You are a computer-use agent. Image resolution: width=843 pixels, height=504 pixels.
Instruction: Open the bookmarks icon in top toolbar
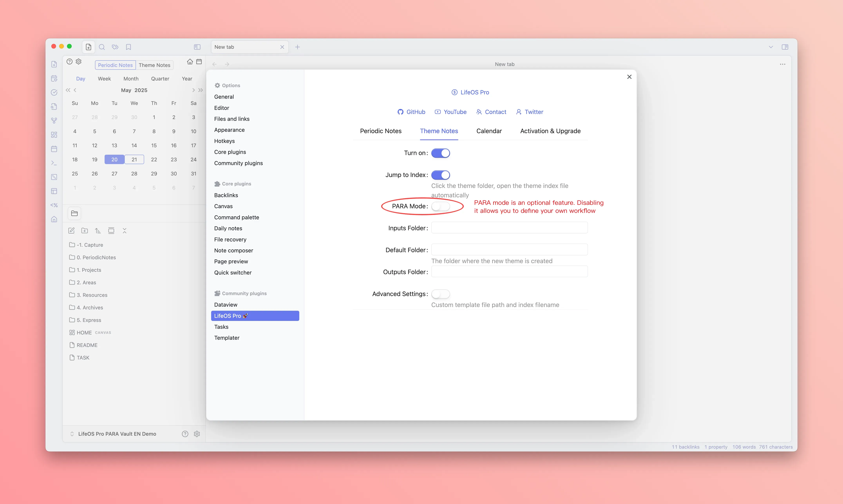tap(128, 47)
